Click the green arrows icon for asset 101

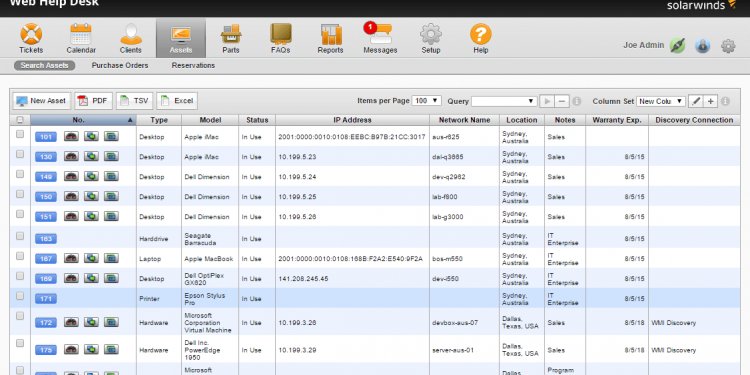(91, 136)
